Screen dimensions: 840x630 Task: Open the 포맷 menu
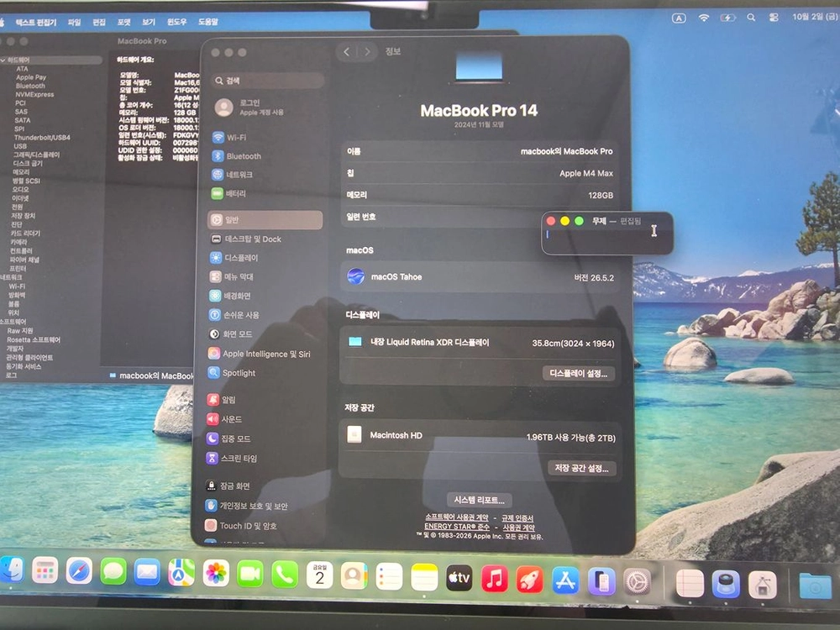123,22
